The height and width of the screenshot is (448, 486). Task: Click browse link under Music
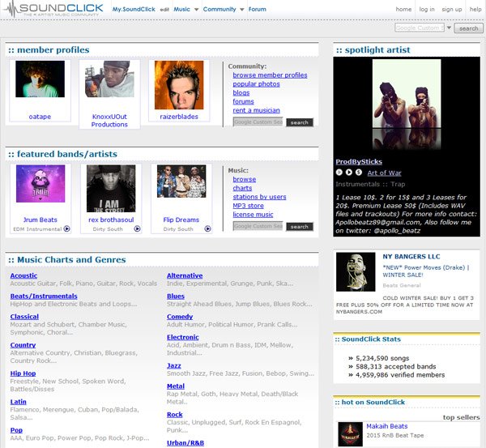coord(245,179)
